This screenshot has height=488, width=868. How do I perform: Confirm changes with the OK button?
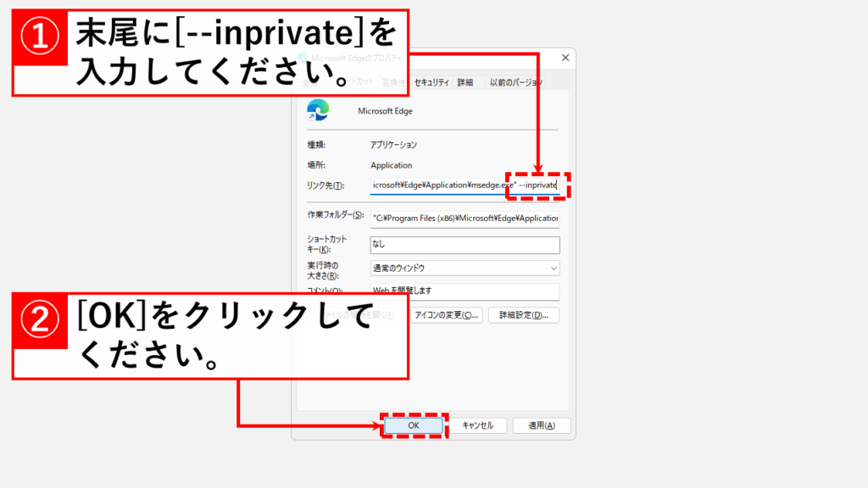click(x=413, y=425)
